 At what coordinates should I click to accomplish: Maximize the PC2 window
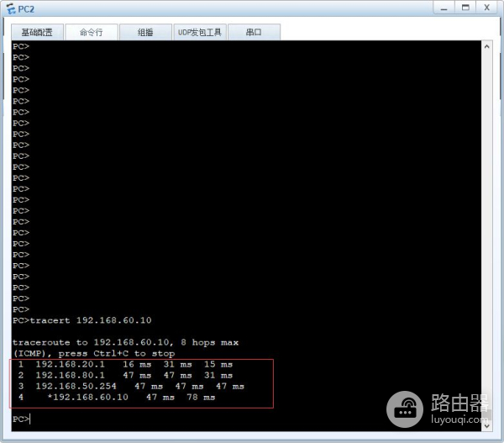[465, 8]
